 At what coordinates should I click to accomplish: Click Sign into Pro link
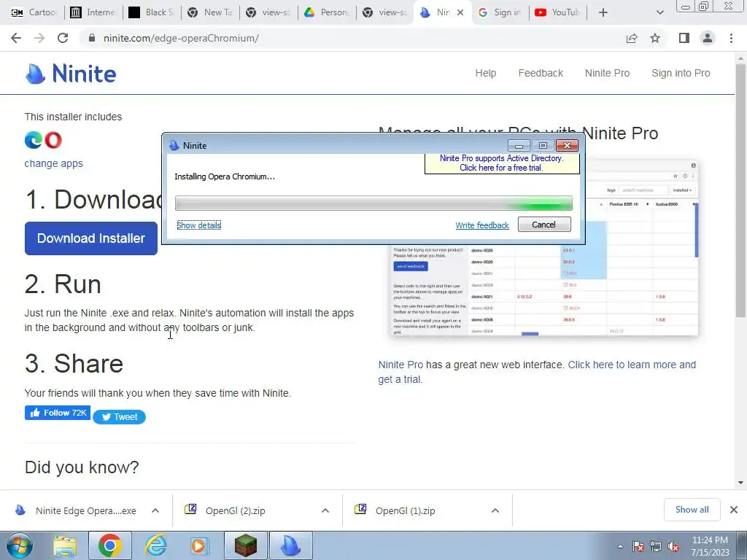click(681, 73)
